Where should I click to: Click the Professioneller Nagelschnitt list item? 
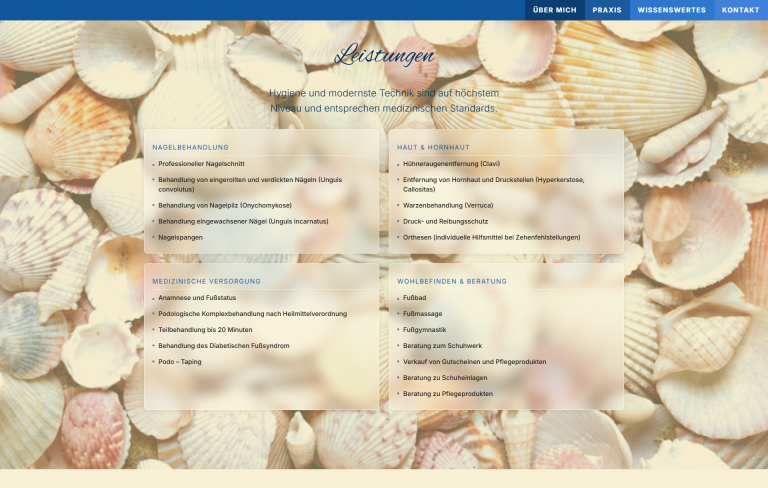[x=201, y=164]
